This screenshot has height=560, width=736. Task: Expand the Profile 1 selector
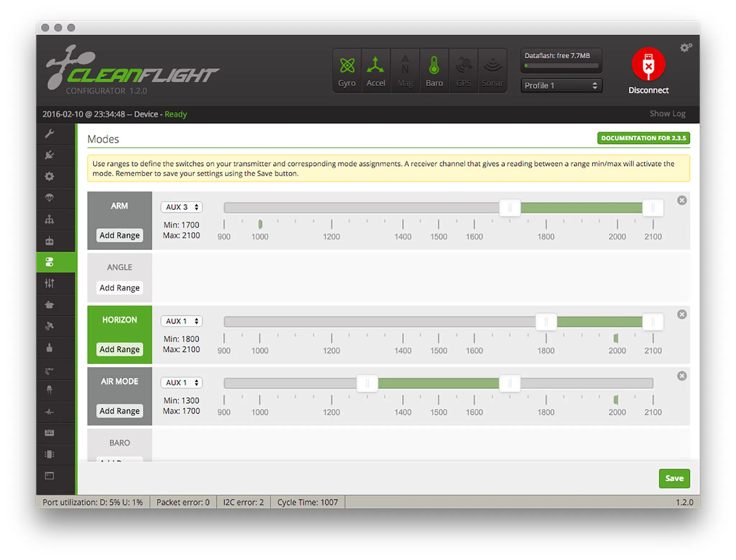(x=561, y=85)
